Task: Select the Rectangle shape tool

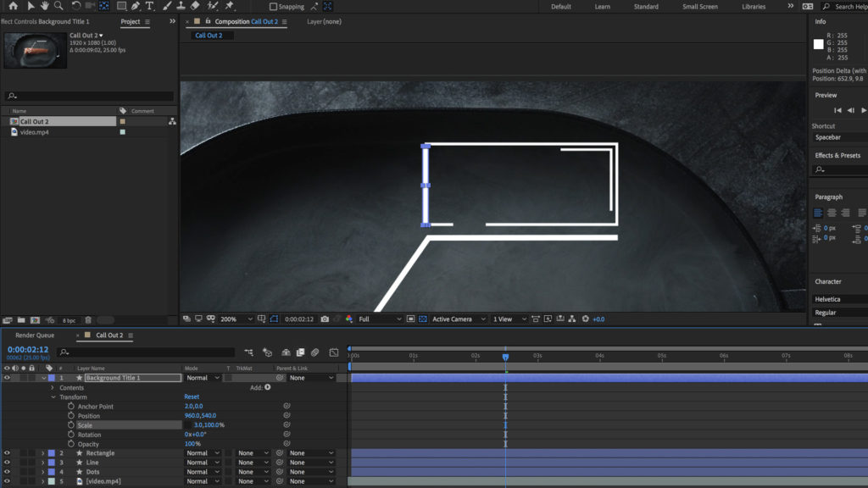Action: point(121,6)
